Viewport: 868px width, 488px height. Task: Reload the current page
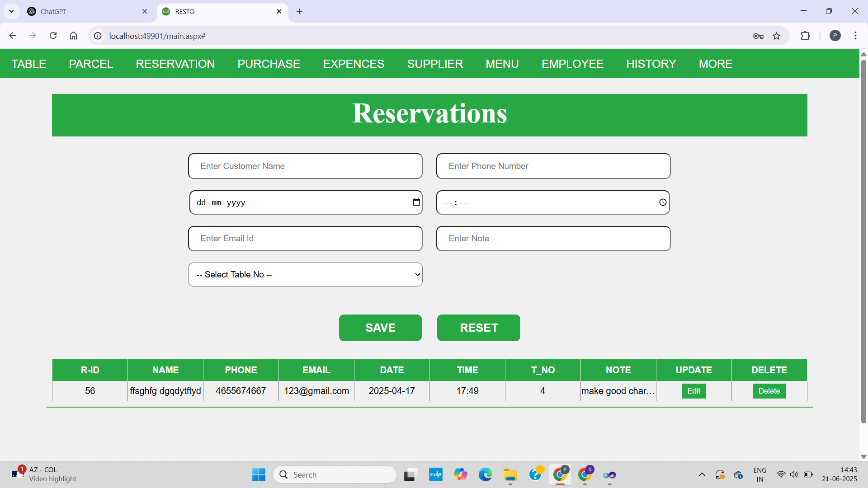[x=53, y=36]
